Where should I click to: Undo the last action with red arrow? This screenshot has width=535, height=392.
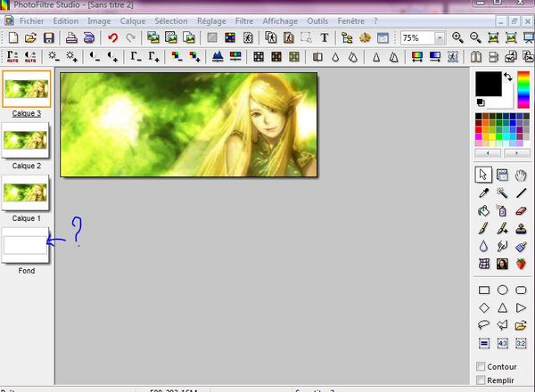113,37
